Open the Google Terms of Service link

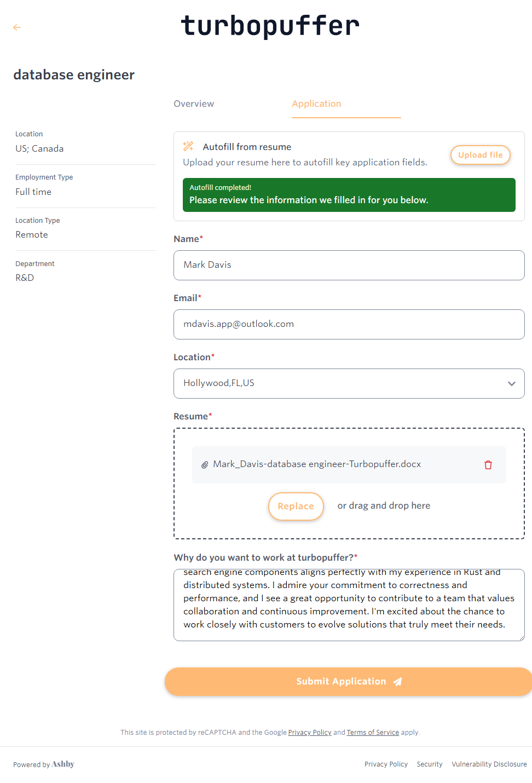click(373, 733)
